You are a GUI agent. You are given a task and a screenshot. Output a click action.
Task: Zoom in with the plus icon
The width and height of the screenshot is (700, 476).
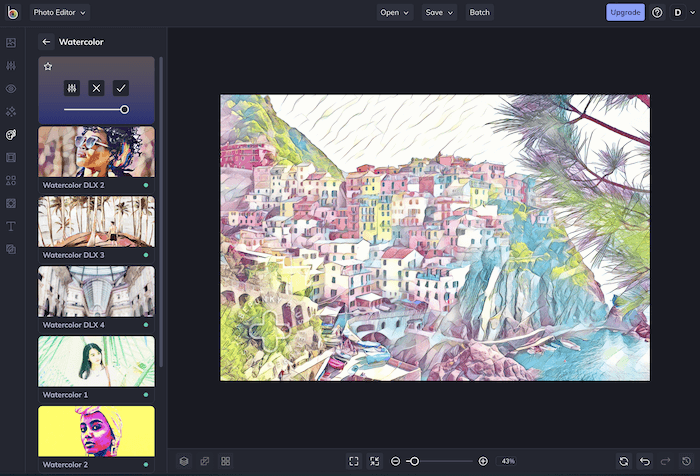(483, 461)
